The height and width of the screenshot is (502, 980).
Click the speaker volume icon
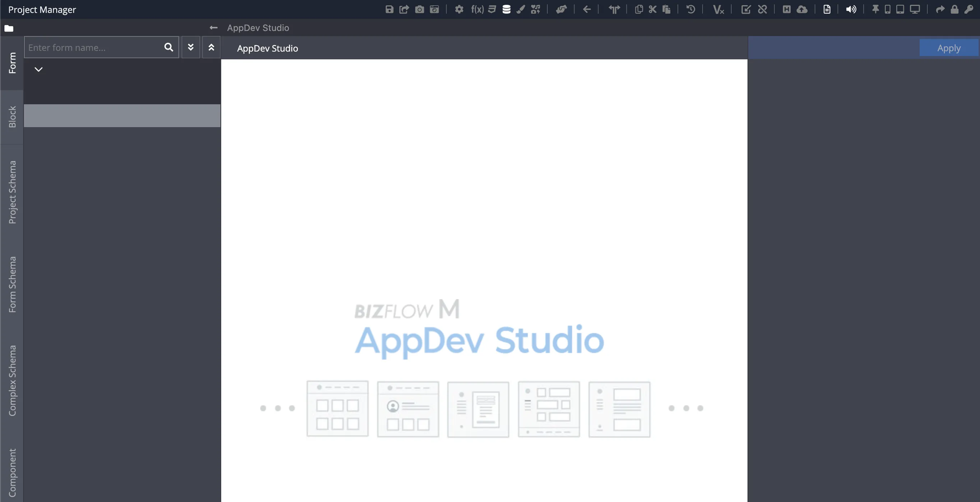point(851,9)
